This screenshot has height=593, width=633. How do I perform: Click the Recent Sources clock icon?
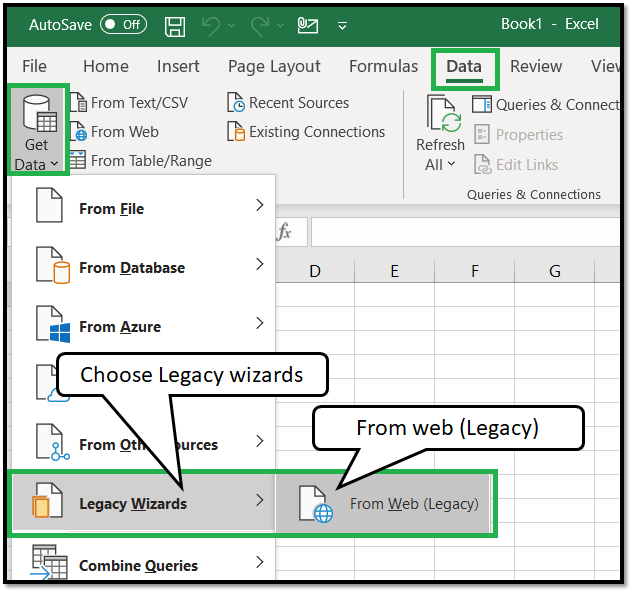(x=236, y=103)
